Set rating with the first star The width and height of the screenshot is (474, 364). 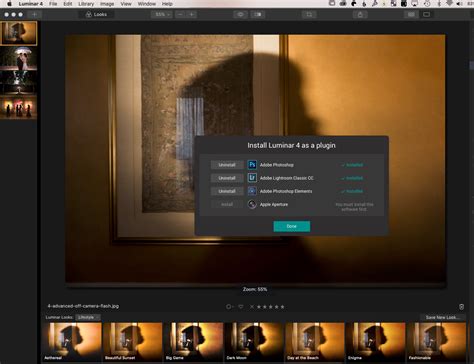point(259,307)
